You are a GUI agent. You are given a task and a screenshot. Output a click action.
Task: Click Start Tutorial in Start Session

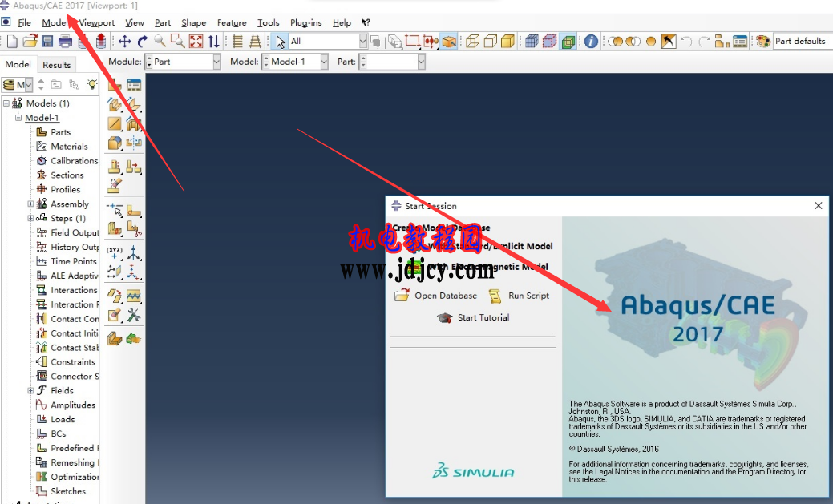pos(473,317)
